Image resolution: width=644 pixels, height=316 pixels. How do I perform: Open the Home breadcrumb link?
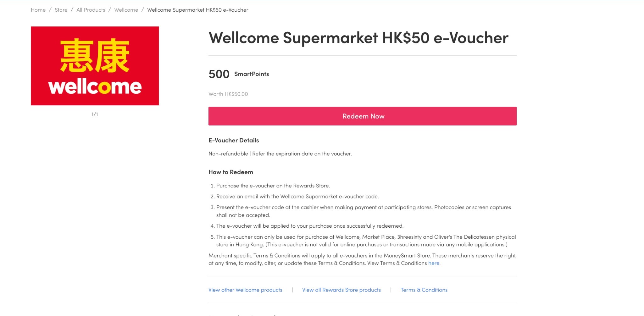click(38, 10)
